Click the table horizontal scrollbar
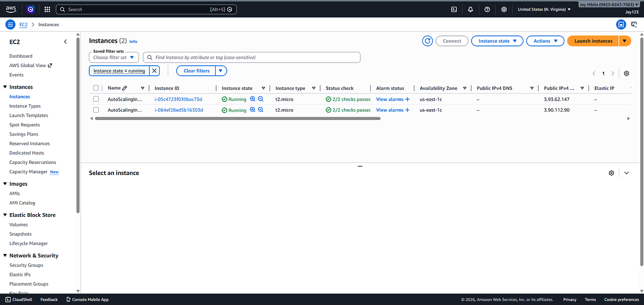Image resolution: width=644 pixels, height=305 pixels. coord(237,119)
